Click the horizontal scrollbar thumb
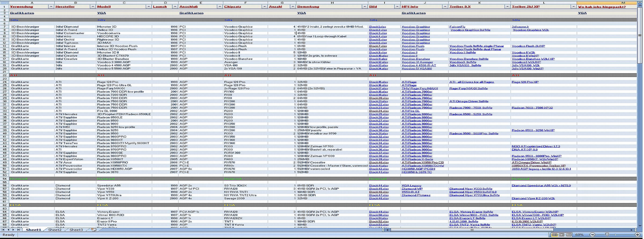The height and width of the screenshot is (239, 644). coord(472,230)
